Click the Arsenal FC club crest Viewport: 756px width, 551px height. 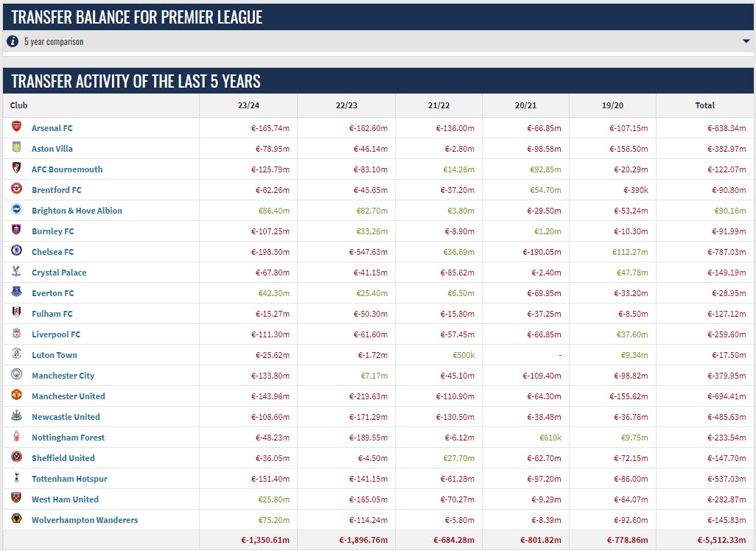(x=16, y=127)
